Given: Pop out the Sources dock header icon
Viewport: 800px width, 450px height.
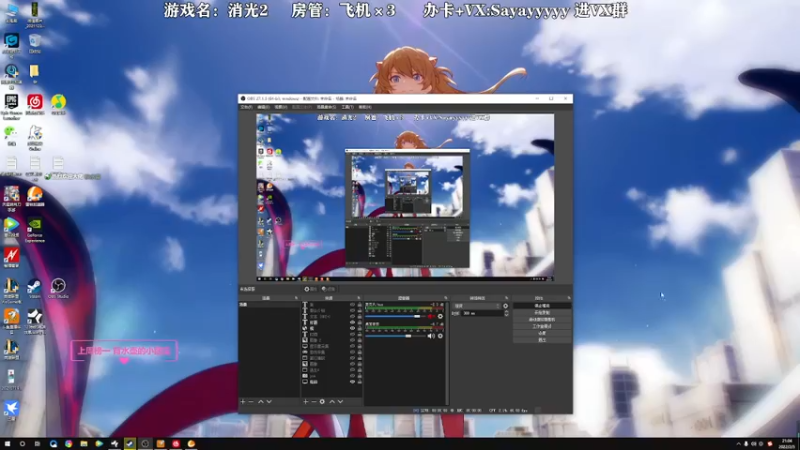Looking at the screenshot, I should tap(359, 298).
